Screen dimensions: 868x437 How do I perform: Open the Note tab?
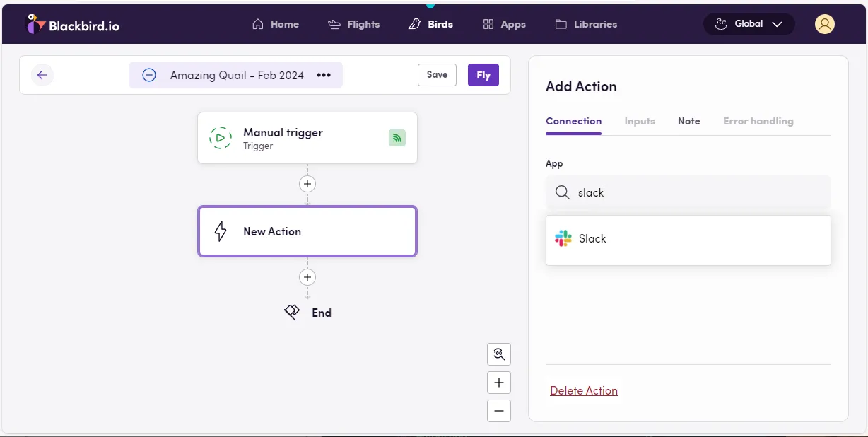coord(688,121)
